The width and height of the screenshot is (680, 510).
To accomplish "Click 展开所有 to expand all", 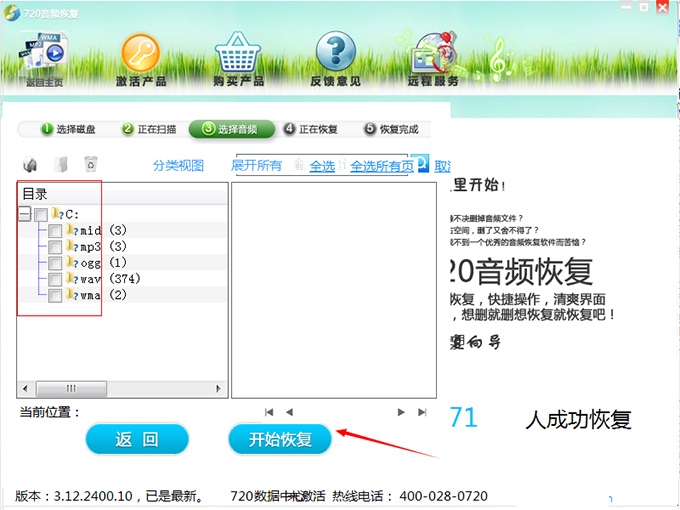I will pos(257,165).
